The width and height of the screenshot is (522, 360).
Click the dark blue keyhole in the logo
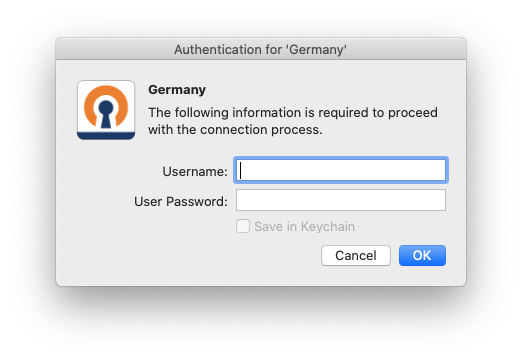pyautogui.click(x=106, y=114)
